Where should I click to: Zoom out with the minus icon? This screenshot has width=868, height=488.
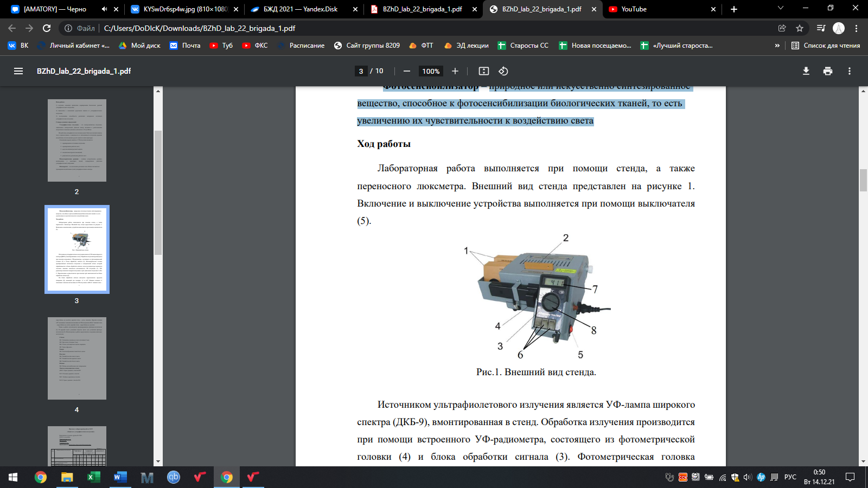coord(407,71)
